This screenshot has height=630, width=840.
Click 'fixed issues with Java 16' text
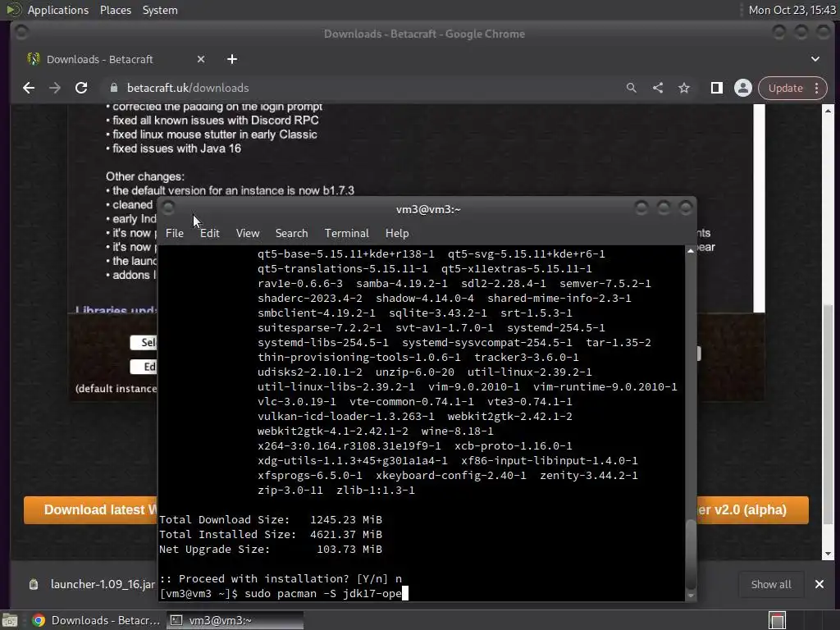click(x=177, y=148)
